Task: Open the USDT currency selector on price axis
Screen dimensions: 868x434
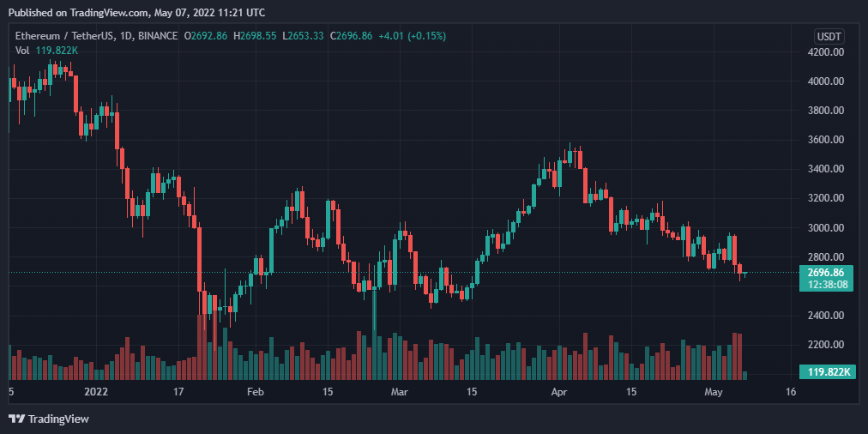Action: (x=829, y=37)
